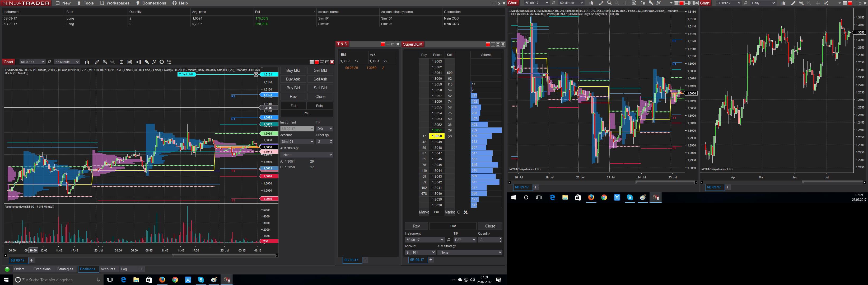Click the X cancel-all icon in SuperDOM
Screen dimensions: 868x285
point(466,212)
